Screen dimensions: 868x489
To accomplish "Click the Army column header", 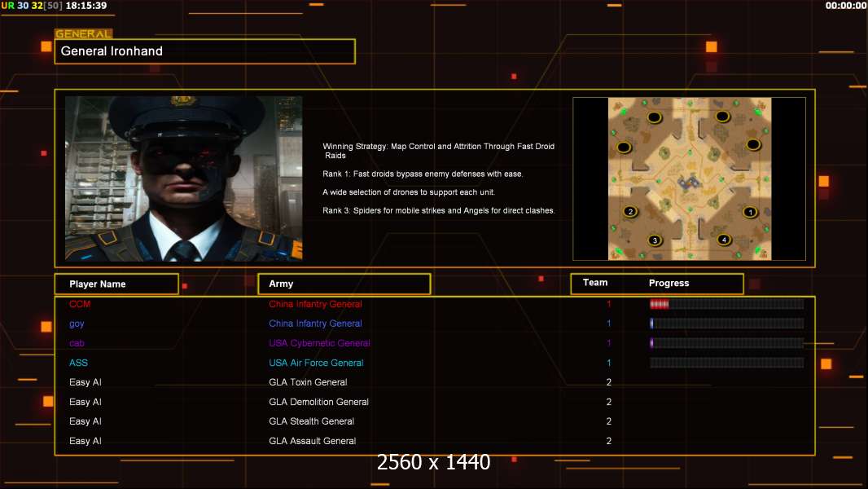I will [x=344, y=284].
